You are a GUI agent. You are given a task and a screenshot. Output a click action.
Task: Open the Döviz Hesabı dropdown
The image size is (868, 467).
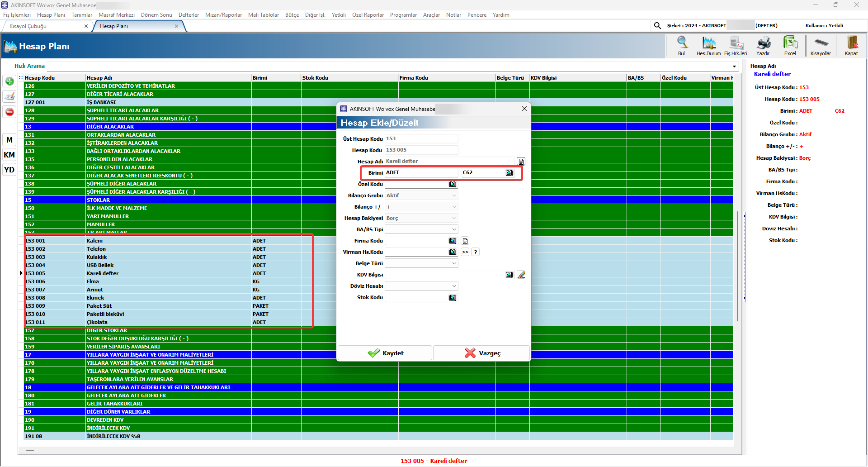click(454, 286)
